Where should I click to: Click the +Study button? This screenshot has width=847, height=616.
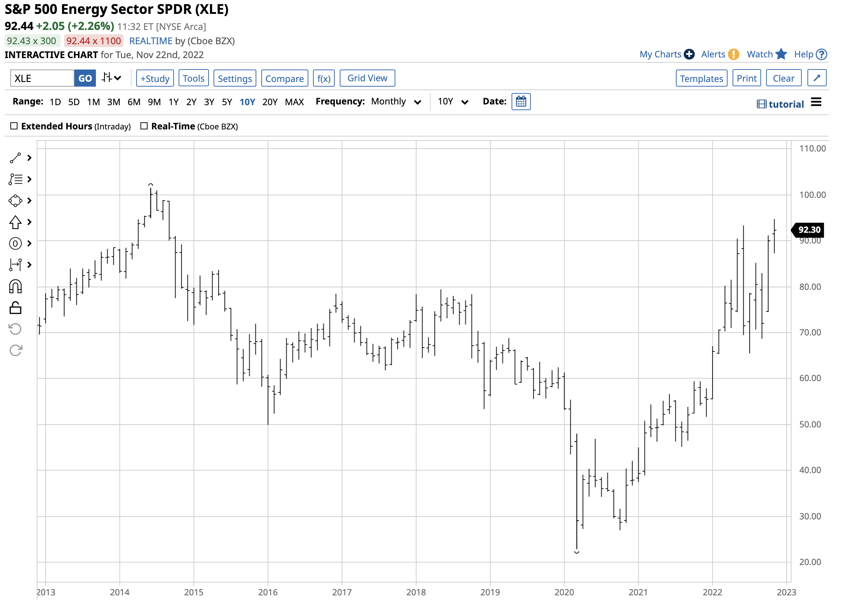tap(155, 78)
